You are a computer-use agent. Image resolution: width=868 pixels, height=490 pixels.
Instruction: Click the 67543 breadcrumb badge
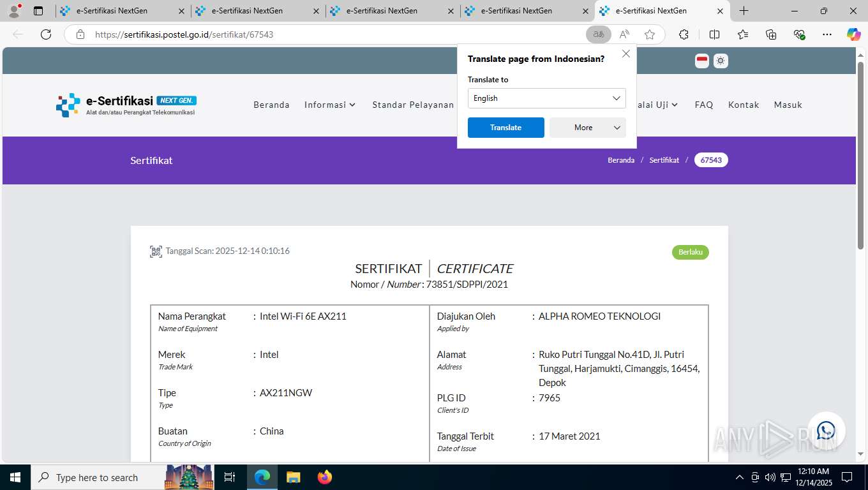(x=711, y=160)
